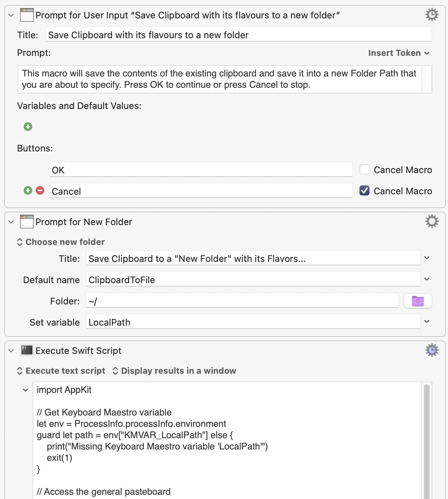The image size is (448, 499).
Task: Add a button with green plus beside Cancel
Action: point(28,191)
